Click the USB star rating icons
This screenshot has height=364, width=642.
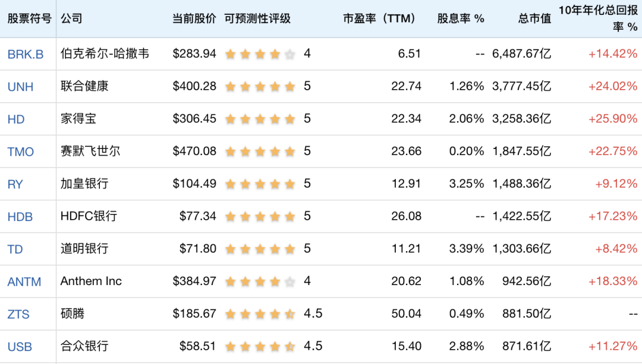click(x=260, y=347)
